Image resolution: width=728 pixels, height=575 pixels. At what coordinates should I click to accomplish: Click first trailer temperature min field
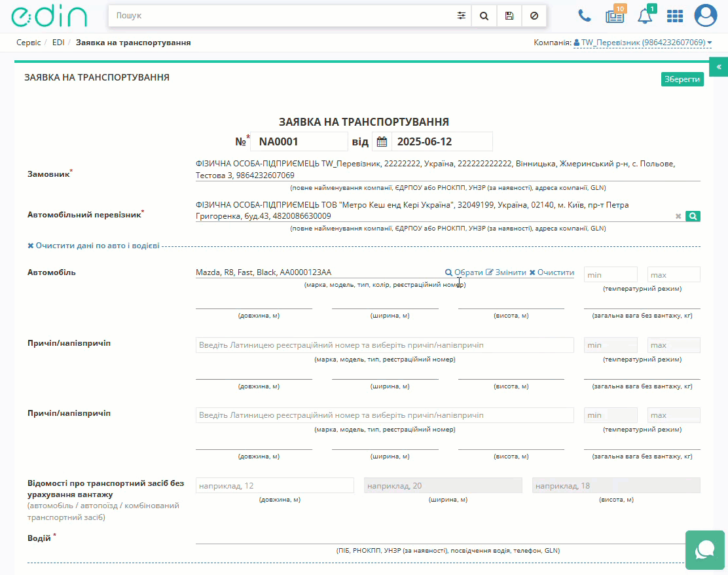[x=611, y=345]
